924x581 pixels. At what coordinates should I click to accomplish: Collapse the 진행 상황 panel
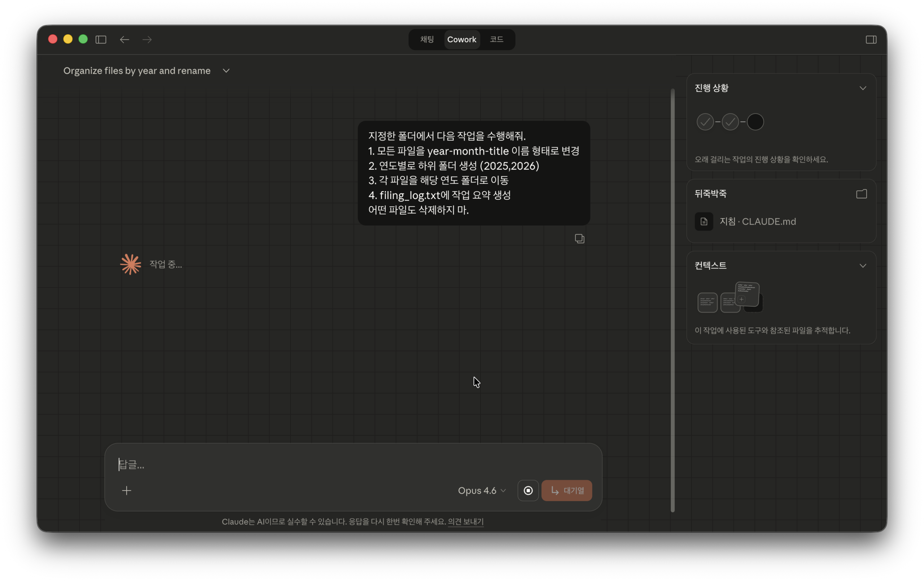click(863, 88)
